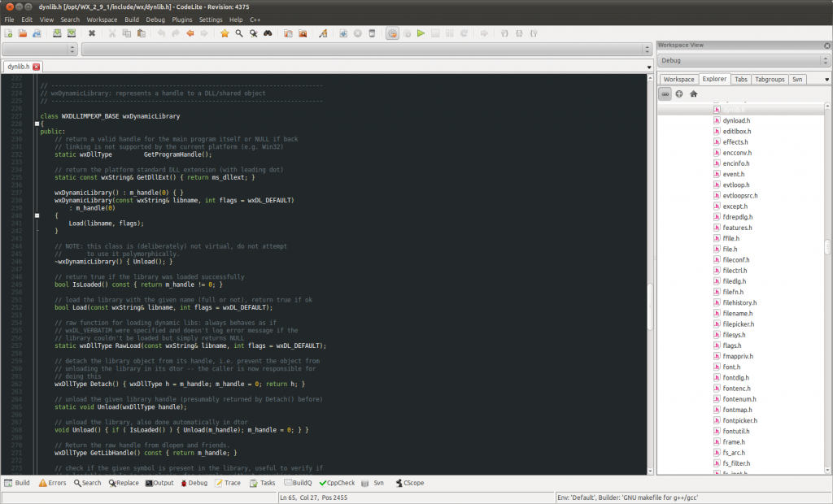
Task: Click the Home icon in the Explorer panel
Action: [692, 93]
